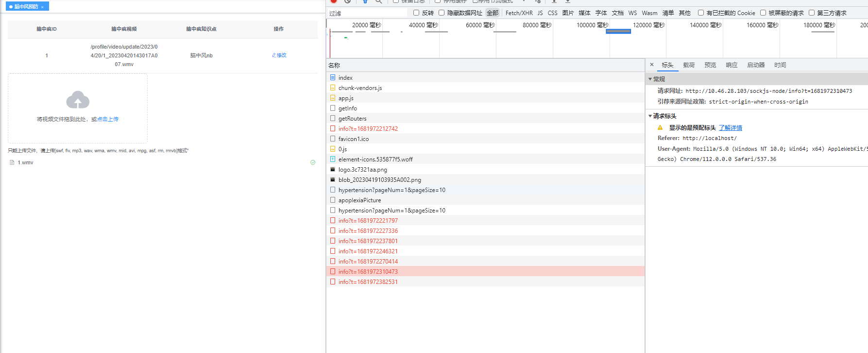Filter requests by Wasm
The width and height of the screenshot is (868, 353).
649,13
